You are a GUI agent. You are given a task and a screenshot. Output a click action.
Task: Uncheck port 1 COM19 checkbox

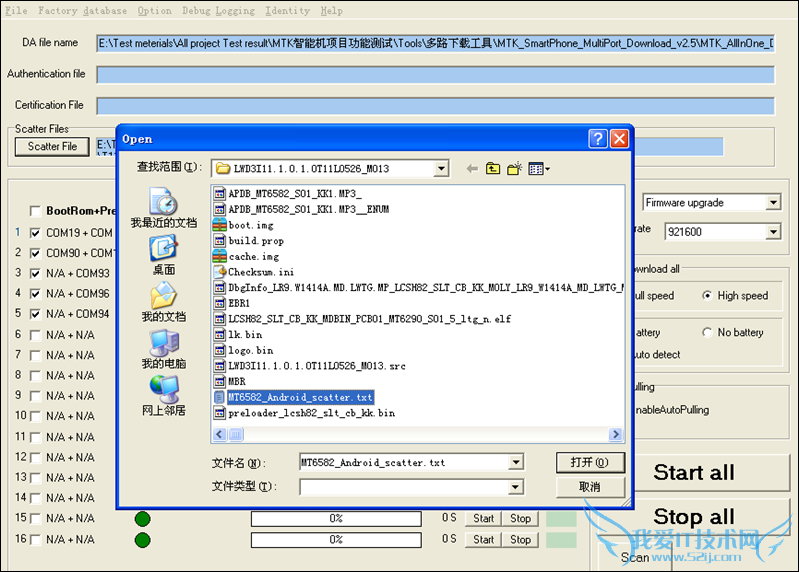(35, 233)
